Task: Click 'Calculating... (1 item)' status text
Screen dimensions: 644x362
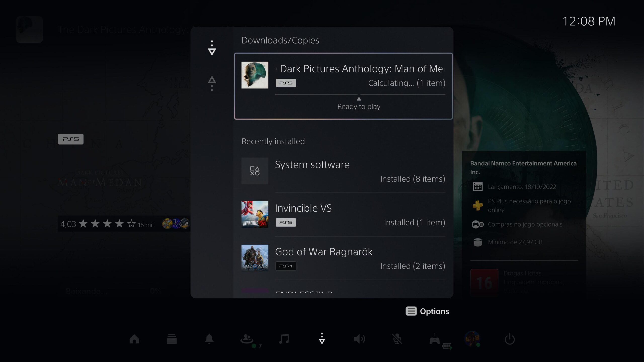Action: pyautogui.click(x=407, y=83)
